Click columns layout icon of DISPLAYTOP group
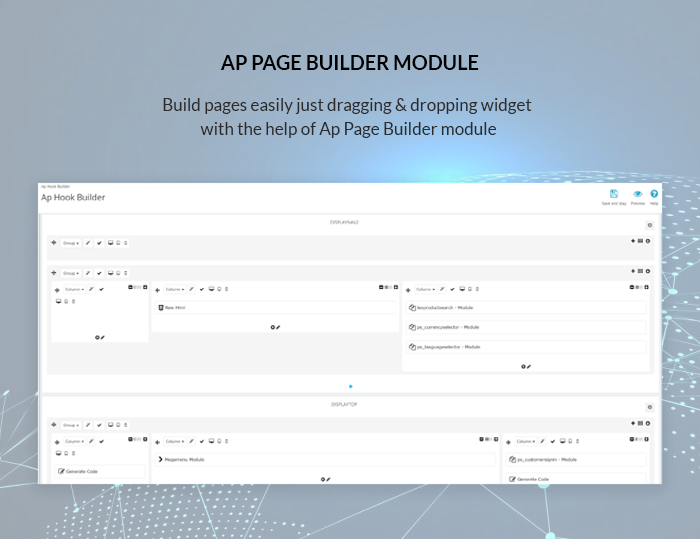The image size is (700, 539). click(x=640, y=423)
